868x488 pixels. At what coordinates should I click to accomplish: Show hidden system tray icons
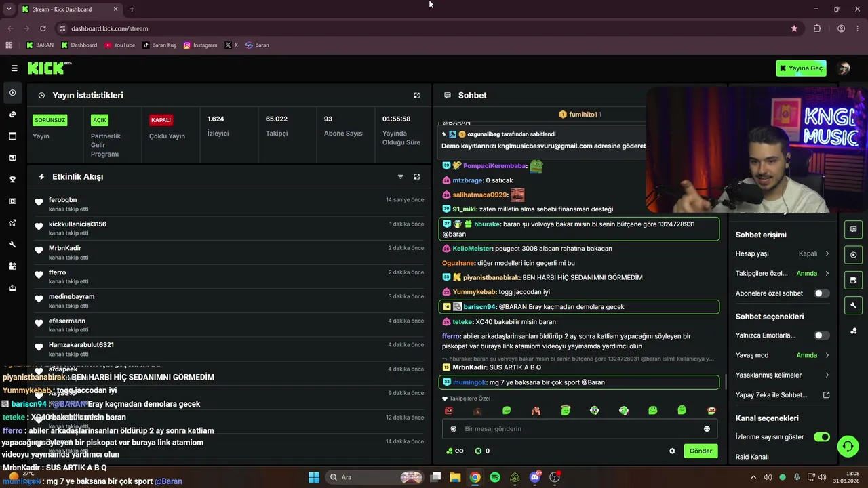tap(753, 477)
